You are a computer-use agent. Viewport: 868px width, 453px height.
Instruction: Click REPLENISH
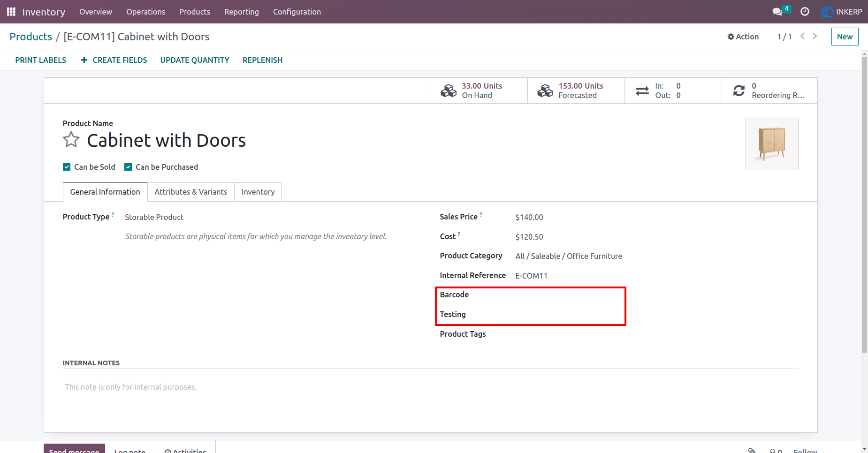[x=262, y=60]
